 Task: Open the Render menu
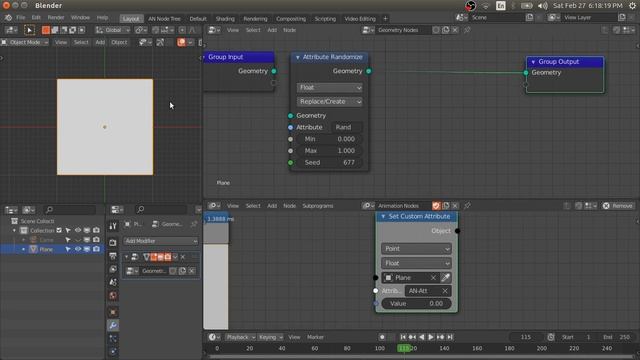click(x=56, y=18)
